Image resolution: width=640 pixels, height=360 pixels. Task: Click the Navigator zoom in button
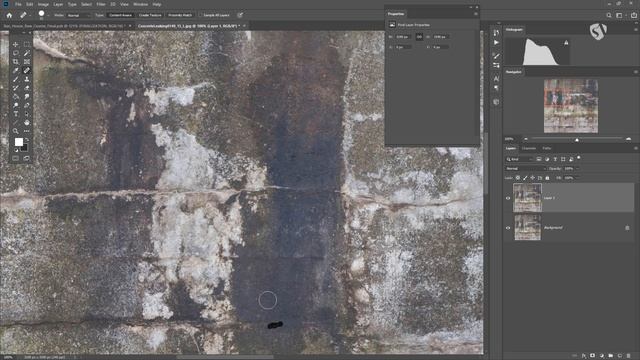(x=629, y=139)
